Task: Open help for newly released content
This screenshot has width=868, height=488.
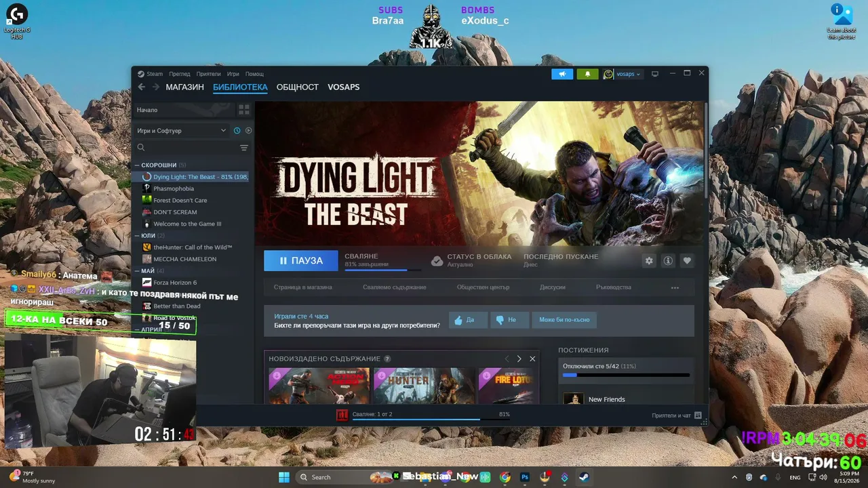Action: click(x=387, y=359)
